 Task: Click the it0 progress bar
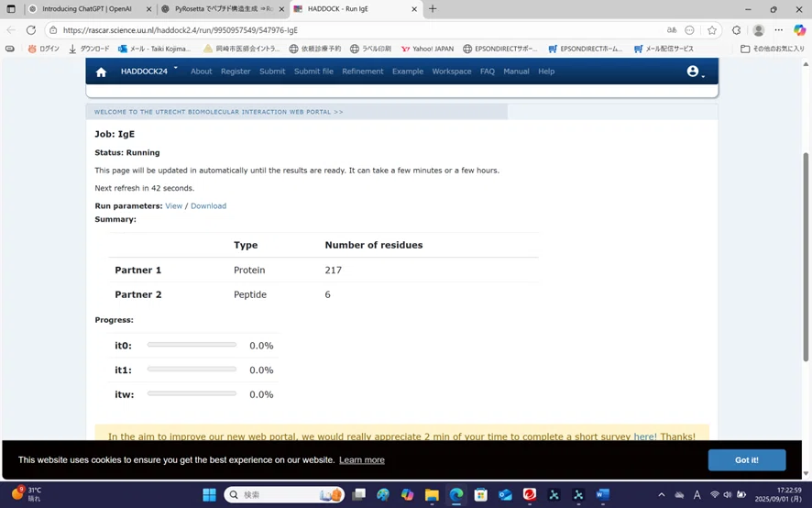pos(192,345)
